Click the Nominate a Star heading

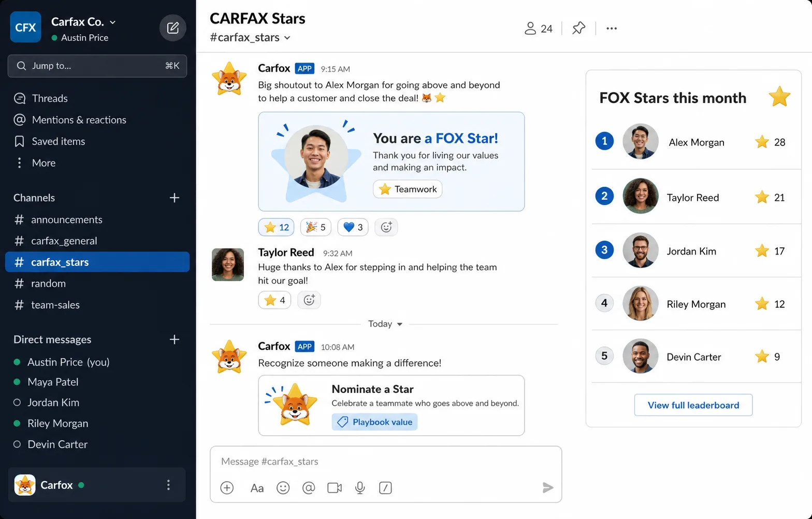coord(372,389)
